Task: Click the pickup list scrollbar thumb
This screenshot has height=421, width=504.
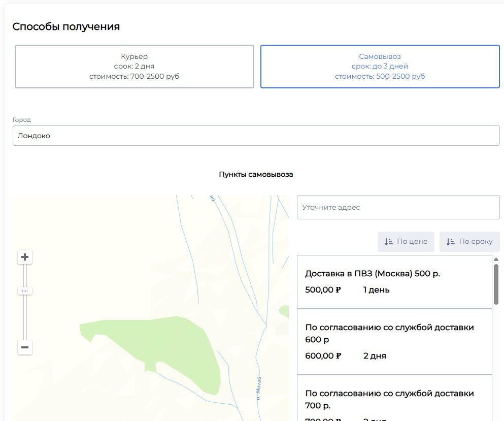Action: pos(496,284)
